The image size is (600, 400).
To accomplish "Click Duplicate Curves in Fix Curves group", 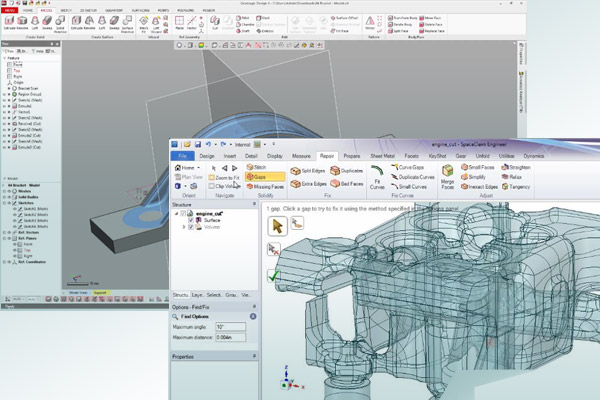I will pos(413,177).
